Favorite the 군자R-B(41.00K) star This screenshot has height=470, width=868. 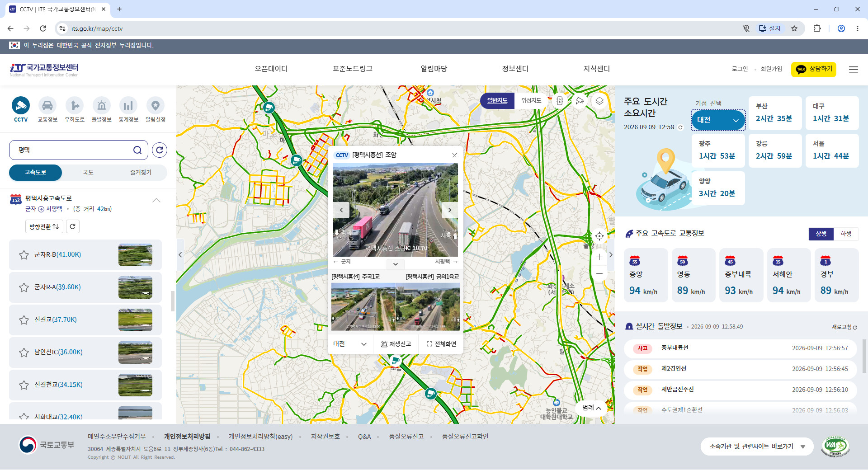[24, 255]
